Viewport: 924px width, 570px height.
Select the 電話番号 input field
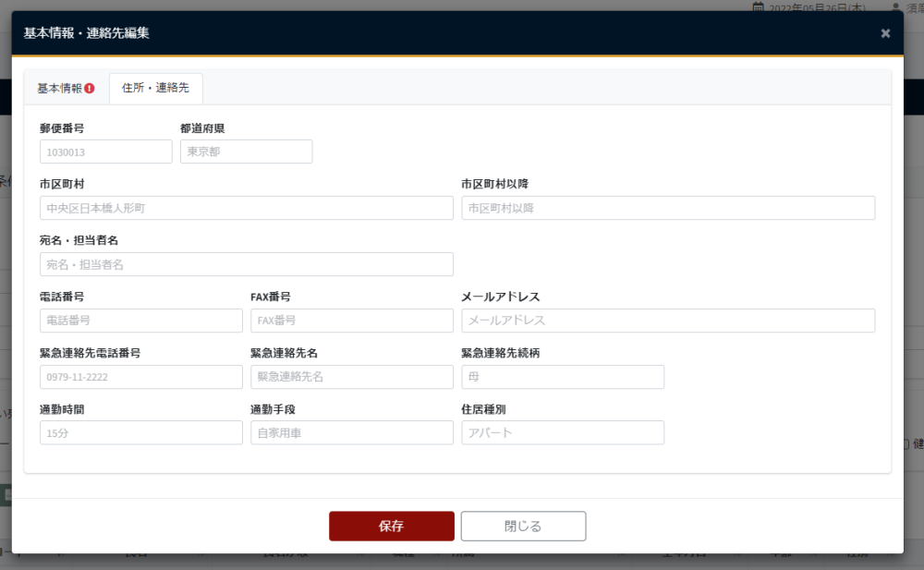point(140,321)
